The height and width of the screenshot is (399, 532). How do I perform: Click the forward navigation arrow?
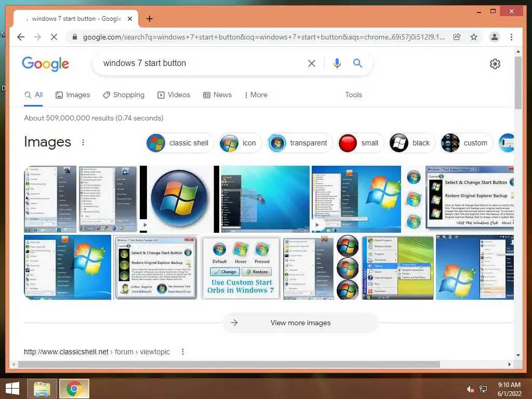37,37
